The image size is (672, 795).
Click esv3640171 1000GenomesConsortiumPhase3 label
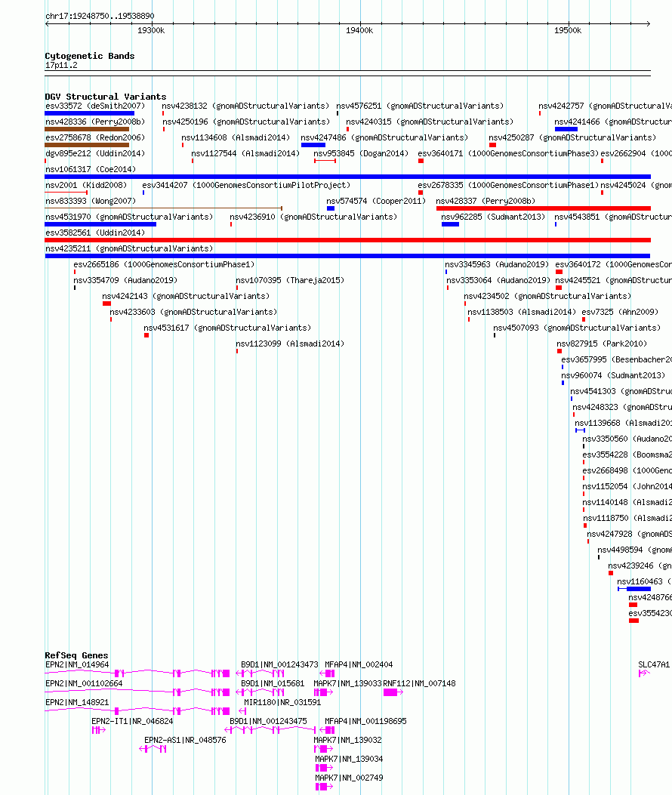pyautogui.click(x=508, y=153)
